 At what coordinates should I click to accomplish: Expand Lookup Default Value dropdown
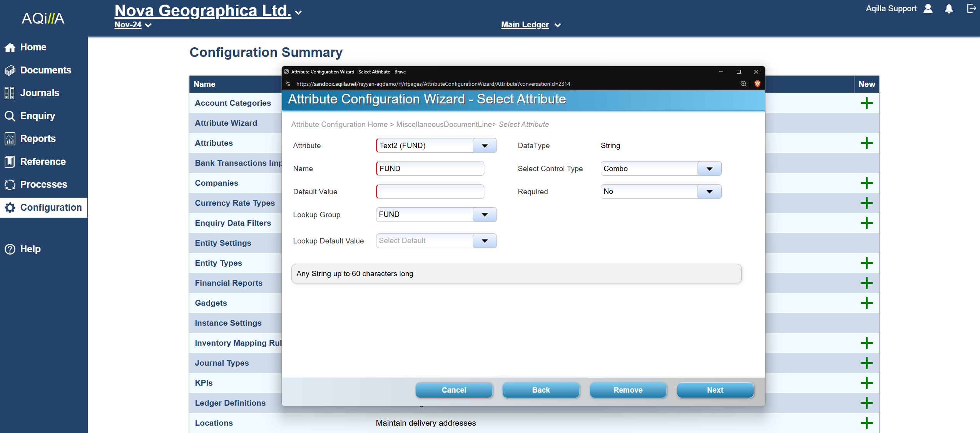click(x=485, y=241)
